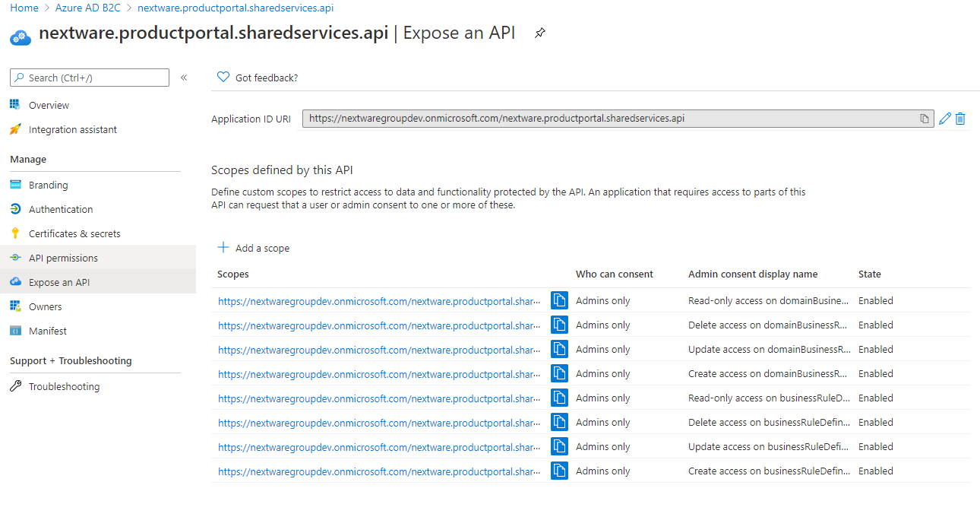Click the Got feedback heart icon

click(223, 77)
